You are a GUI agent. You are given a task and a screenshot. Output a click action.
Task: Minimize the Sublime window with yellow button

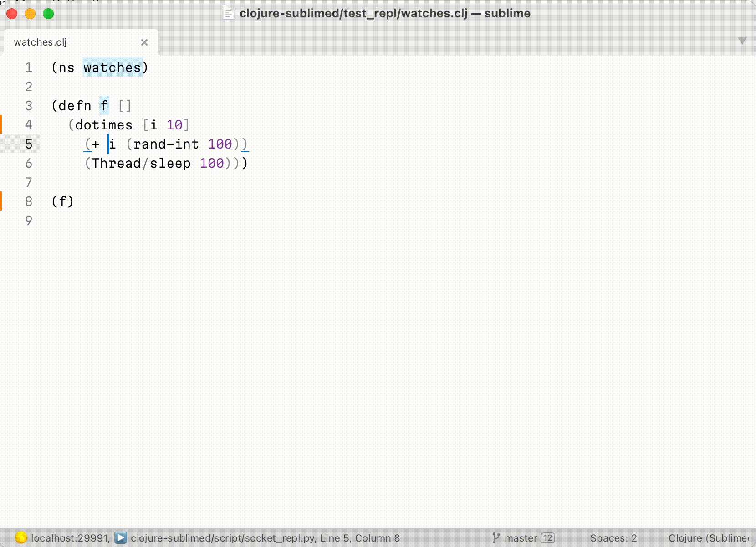pos(30,14)
